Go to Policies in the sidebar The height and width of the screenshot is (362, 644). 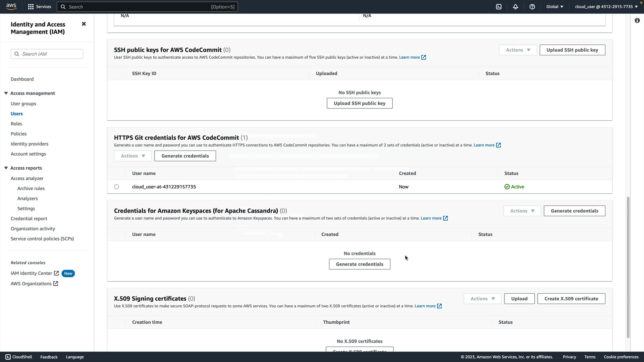pyautogui.click(x=19, y=134)
